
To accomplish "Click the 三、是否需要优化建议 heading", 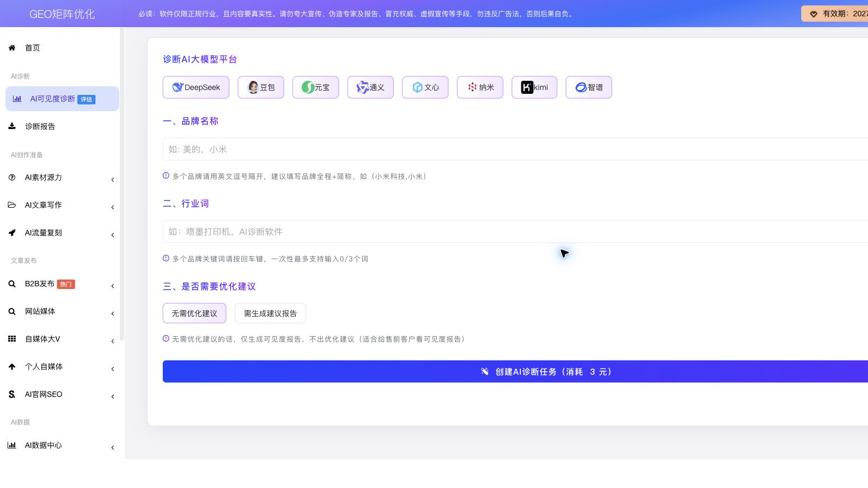I will coord(209,286).
